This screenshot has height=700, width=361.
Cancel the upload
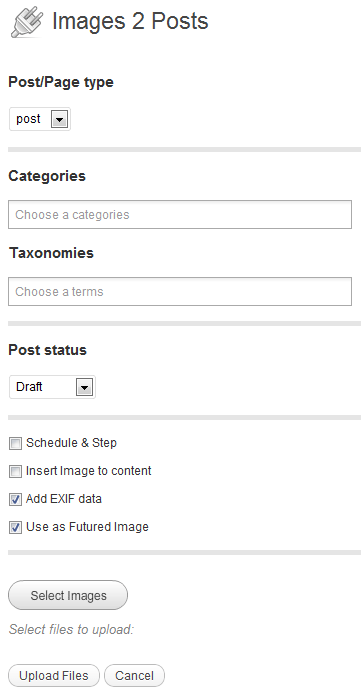pyautogui.click(x=134, y=675)
